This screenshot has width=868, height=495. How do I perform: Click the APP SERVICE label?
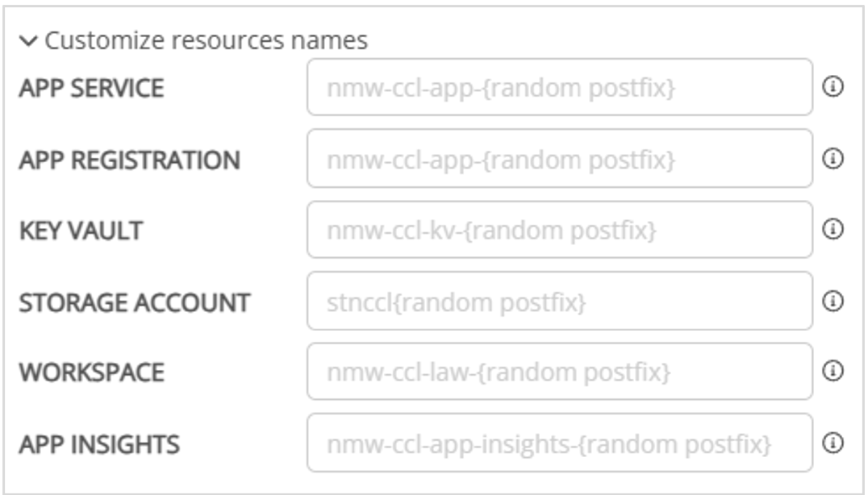pos(90,88)
